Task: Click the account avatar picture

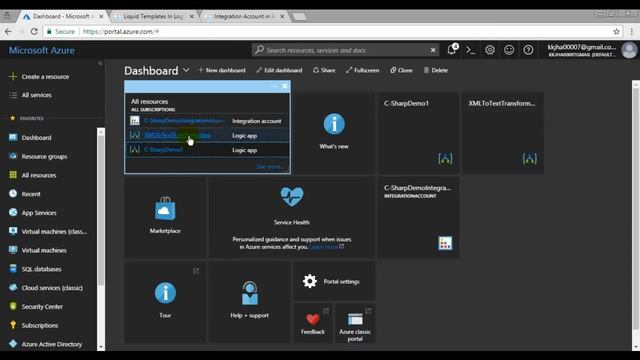Action: [629, 50]
